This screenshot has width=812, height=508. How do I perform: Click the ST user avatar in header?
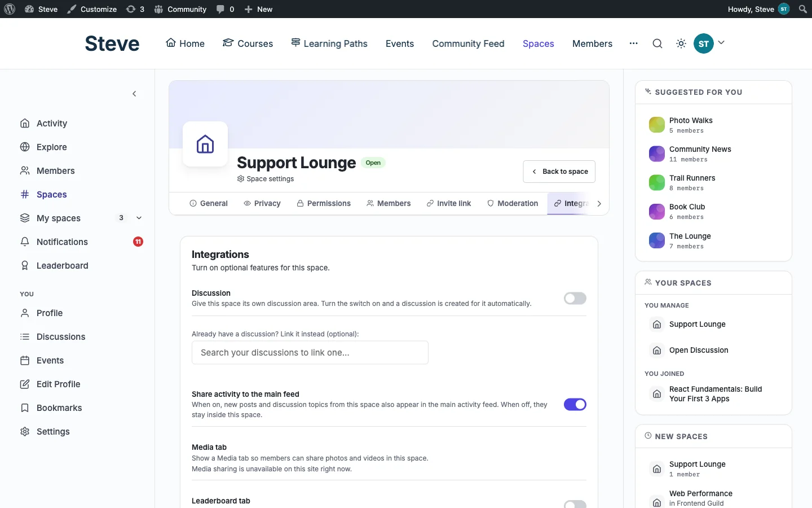[x=704, y=43]
